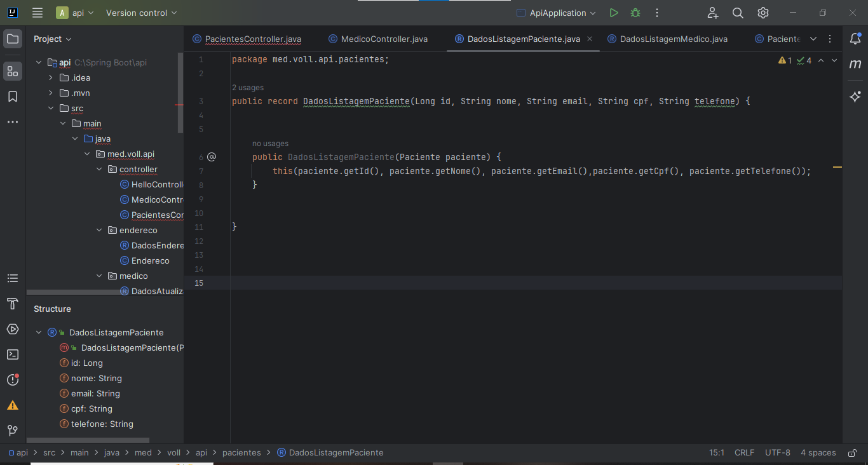Expand the .idea folder

51,77
